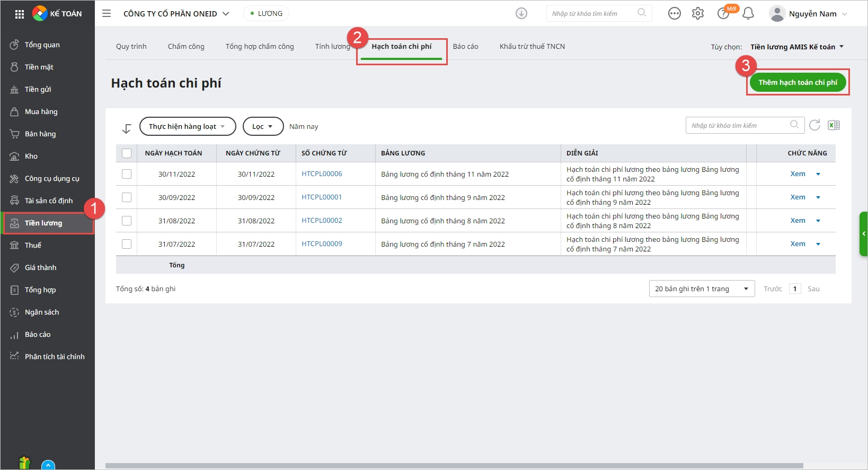
Task: Open the app grid launcher icon
Action: (20, 14)
